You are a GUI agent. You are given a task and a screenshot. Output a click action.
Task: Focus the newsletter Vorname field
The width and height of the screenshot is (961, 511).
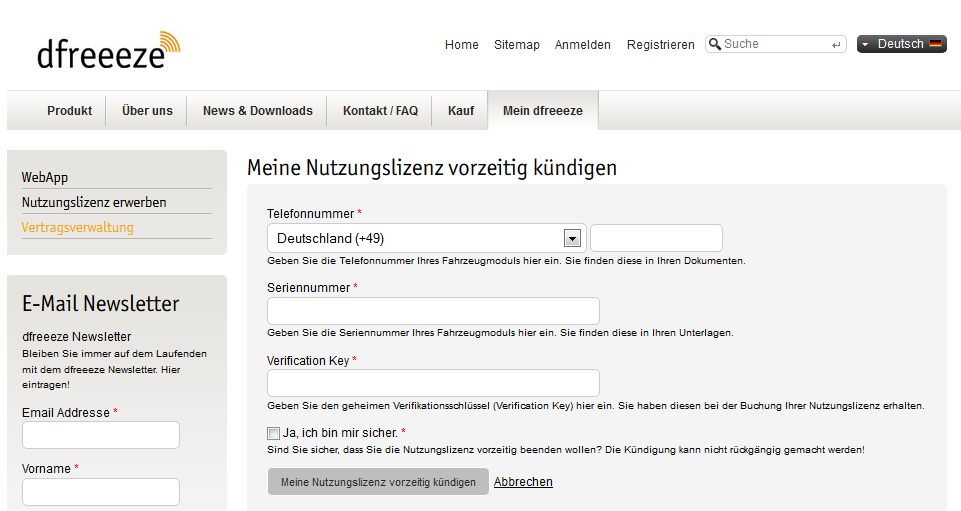[101, 492]
